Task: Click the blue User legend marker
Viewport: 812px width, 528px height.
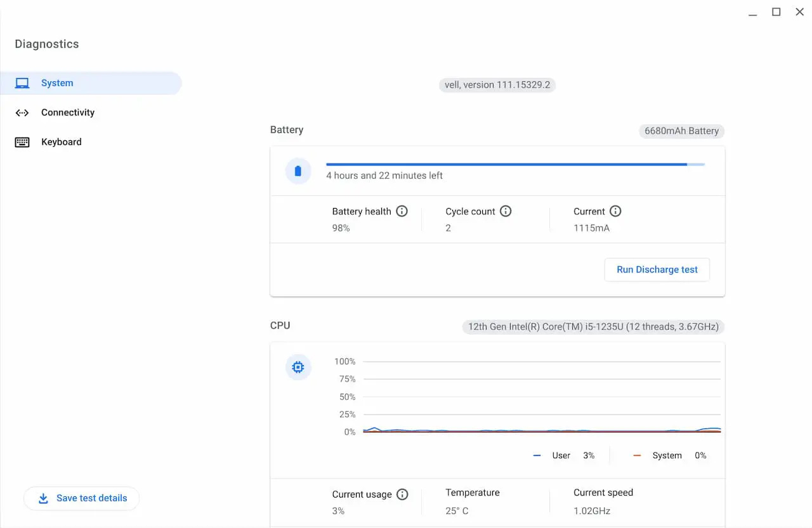Action: click(x=537, y=456)
